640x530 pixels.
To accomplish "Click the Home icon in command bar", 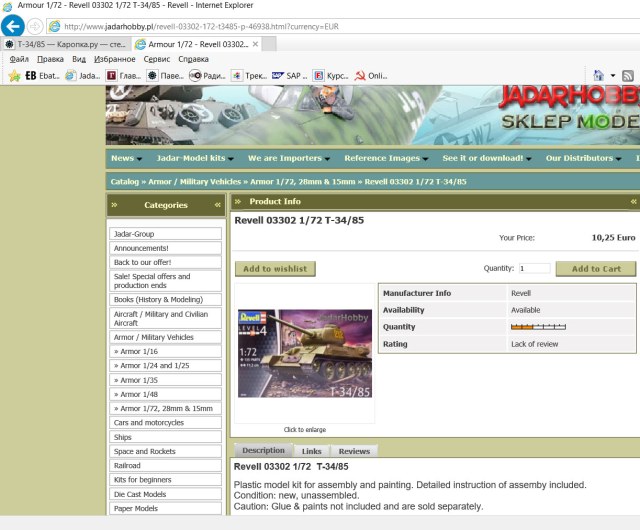I will tap(598, 75).
